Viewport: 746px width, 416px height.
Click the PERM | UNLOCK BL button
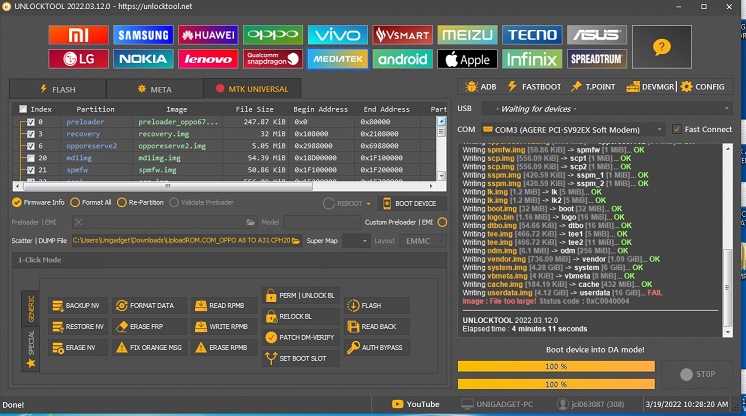pos(301,296)
